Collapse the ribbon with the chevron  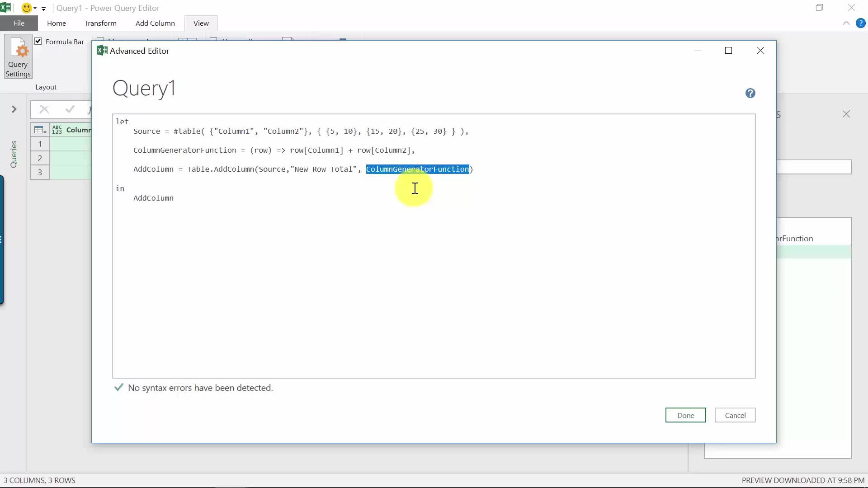[x=846, y=23]
